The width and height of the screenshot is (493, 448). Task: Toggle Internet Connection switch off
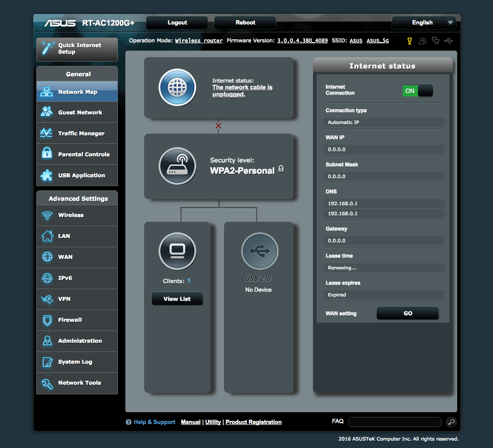pos(417,91)
